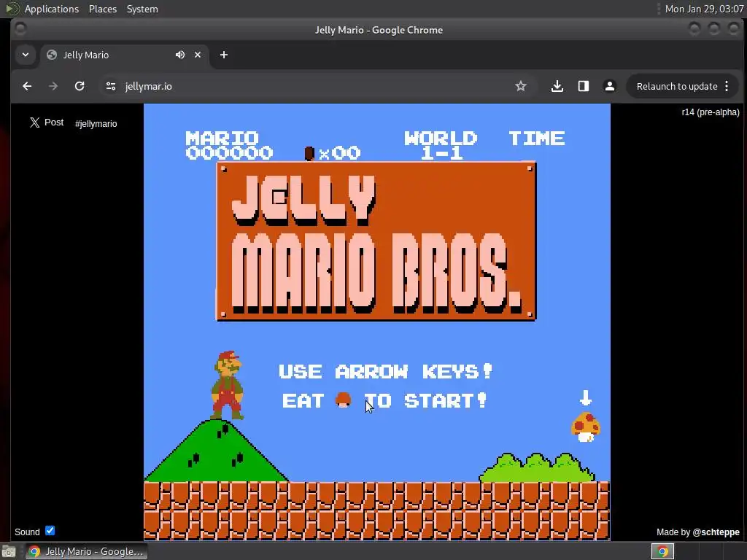Close the Jelly Mario tab
Viewport: 747px width, 560px height.
click(x=198, y=55)
